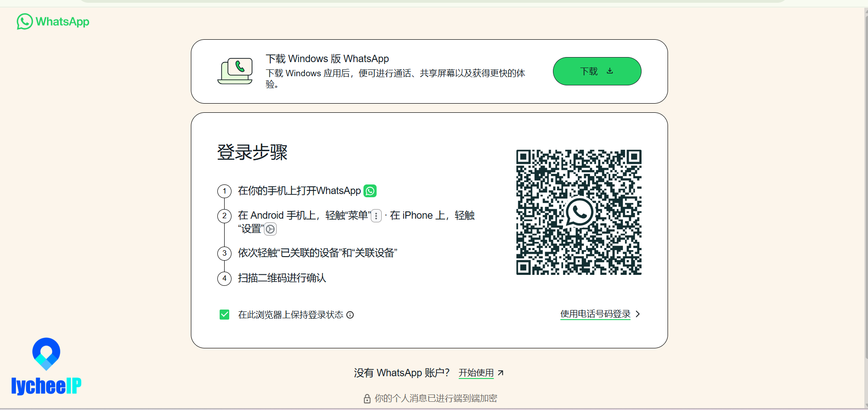Click the step 4 number circle
The image size is (868, 410).
coord(224,279)
